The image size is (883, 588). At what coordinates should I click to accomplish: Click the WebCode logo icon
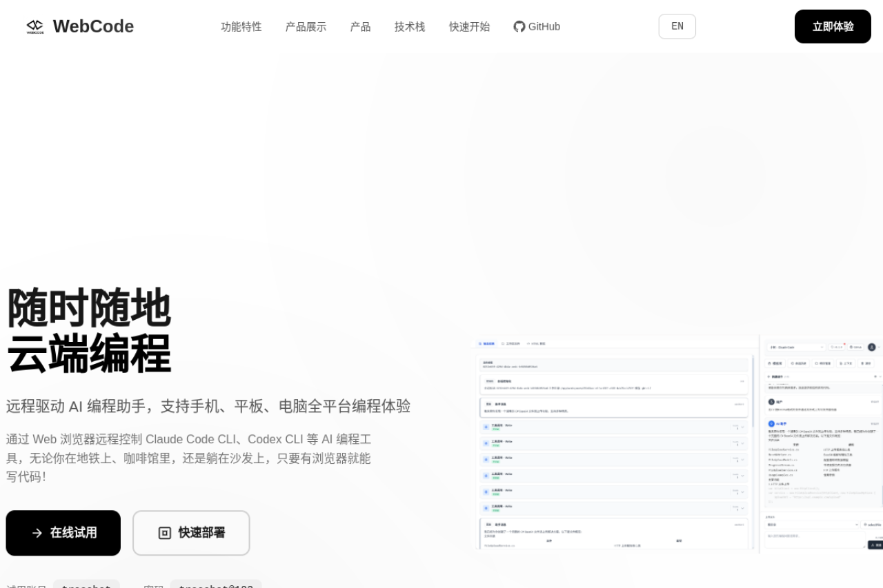[35, 26]
